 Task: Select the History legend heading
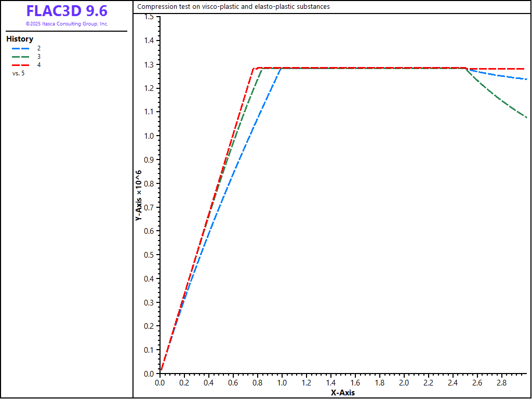coord(20,39)
